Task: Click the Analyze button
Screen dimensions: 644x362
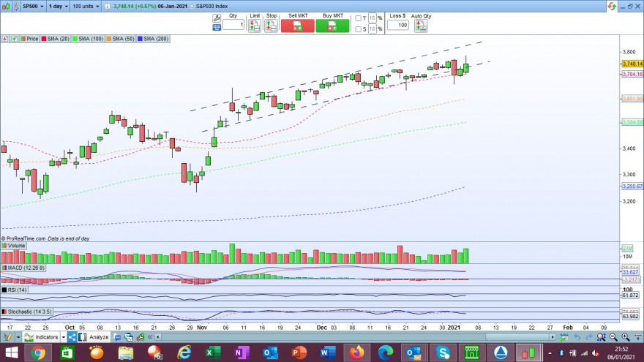Action: 94,337
